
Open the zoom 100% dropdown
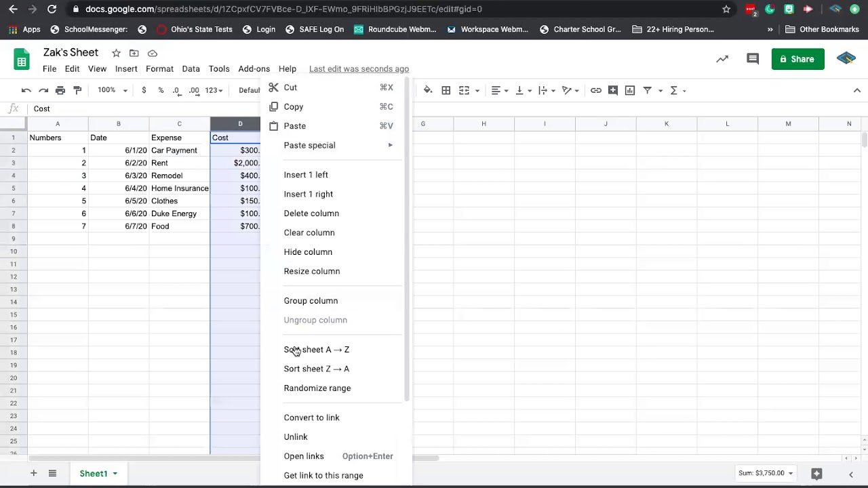coord(113,90)
